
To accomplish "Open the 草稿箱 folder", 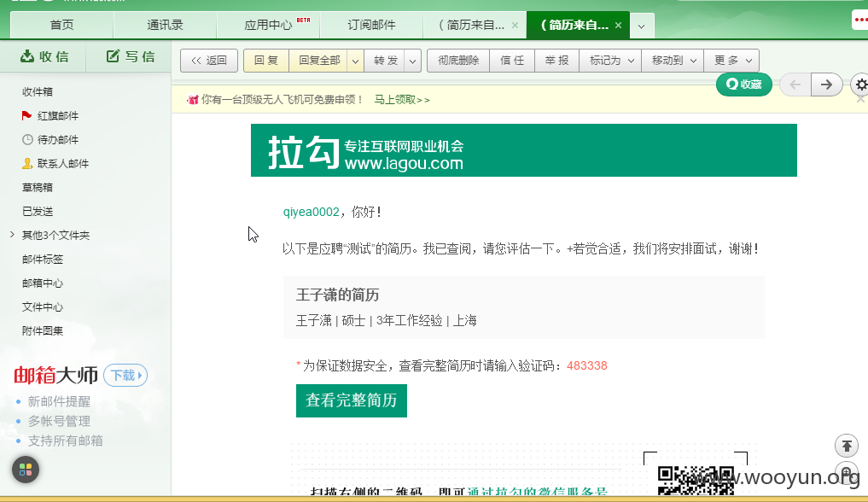I will tap(38, 187).
